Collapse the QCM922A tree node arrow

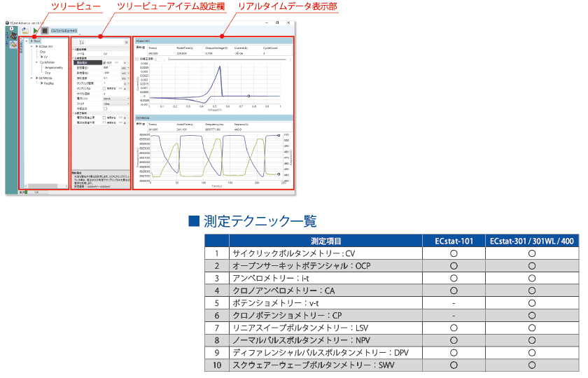pos(31,78)
